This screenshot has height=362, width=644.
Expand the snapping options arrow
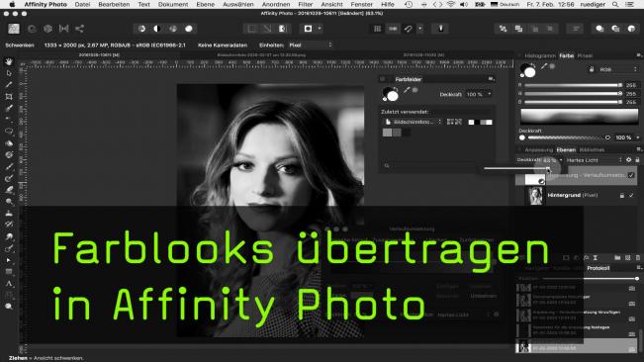click(420, 29)
